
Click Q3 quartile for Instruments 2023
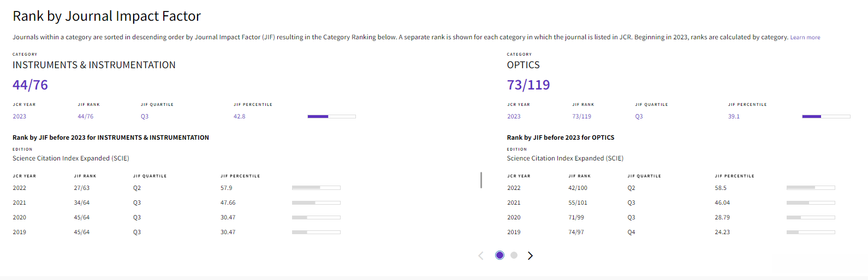point(145,117)
